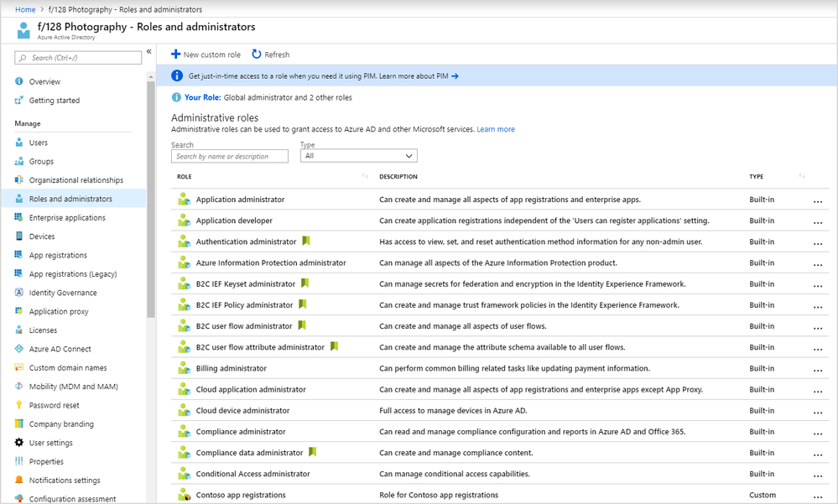The width and height of the screenshot is (838, 504).
Task: Click the New custom role button
Action: [206, 54]
